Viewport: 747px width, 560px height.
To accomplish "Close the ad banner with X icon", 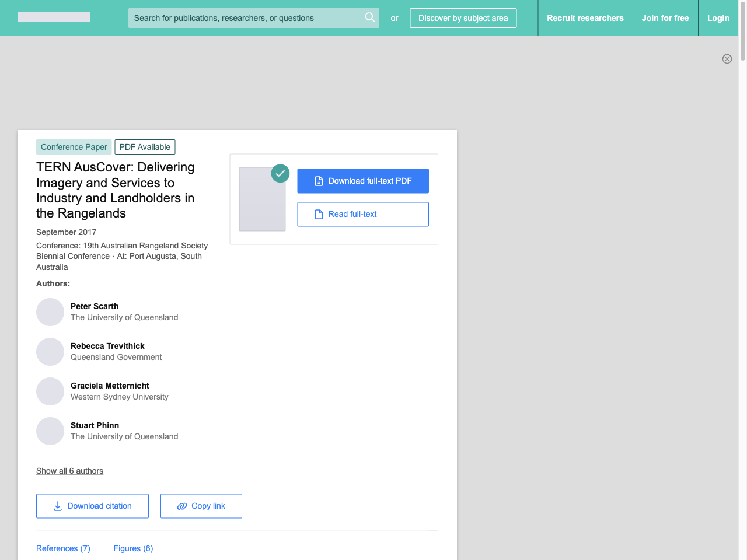I will tap(727, 59).
